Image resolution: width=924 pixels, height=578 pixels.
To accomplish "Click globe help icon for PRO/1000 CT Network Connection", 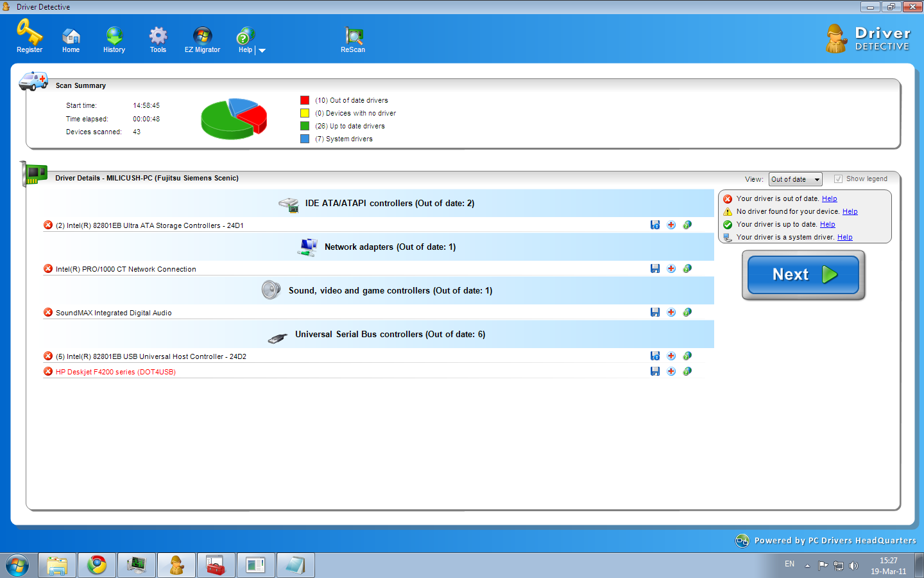I will pos(687,268).
